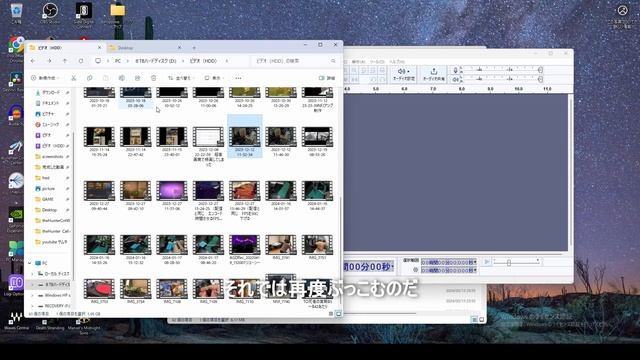The height and width of the screenshot is (360, 640).
Task: Expand the RECOVERY drive node chevron
Action: click(x=33, y=306)
